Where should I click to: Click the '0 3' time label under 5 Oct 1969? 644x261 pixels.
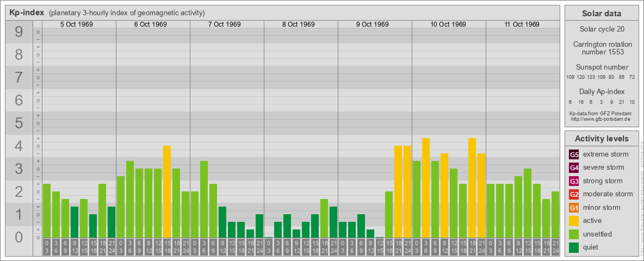point(47,247)
